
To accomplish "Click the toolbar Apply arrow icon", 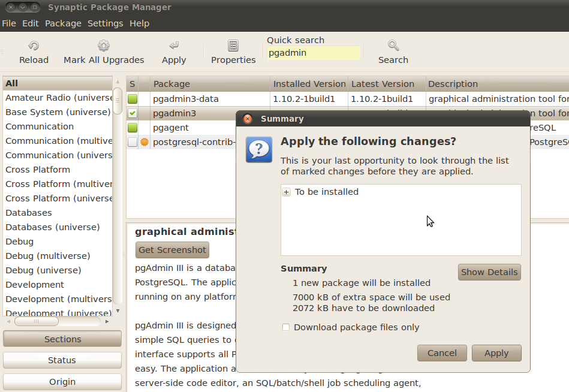I will click(174, 46).
